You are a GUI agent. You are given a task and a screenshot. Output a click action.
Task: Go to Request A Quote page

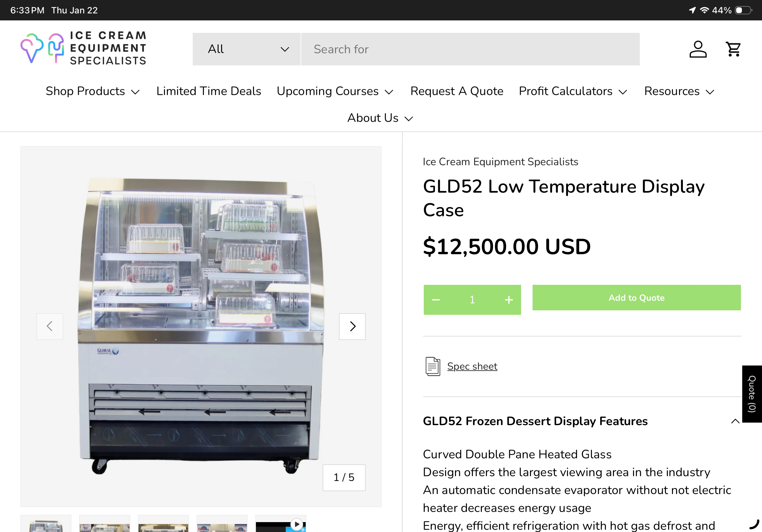457,91
